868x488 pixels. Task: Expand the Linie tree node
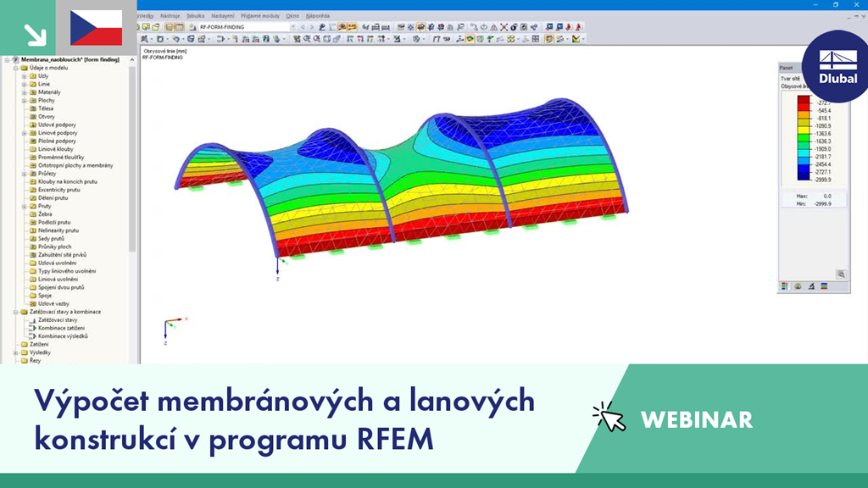point(24,84)
